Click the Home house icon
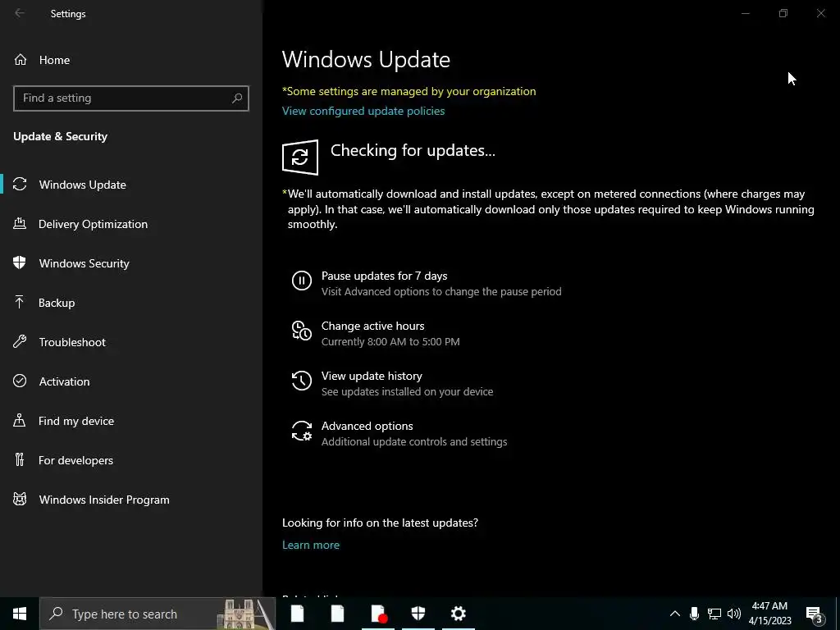 pos(21,59)
